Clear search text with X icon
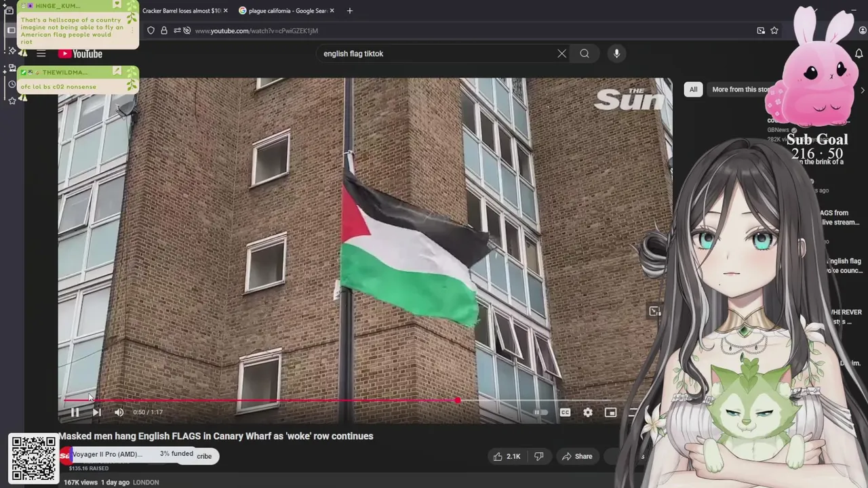 tap(561, 54)
